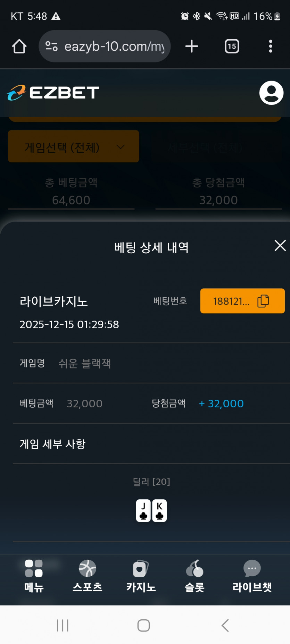
Task: Tap the browser home icon
Action: [19, 46]
